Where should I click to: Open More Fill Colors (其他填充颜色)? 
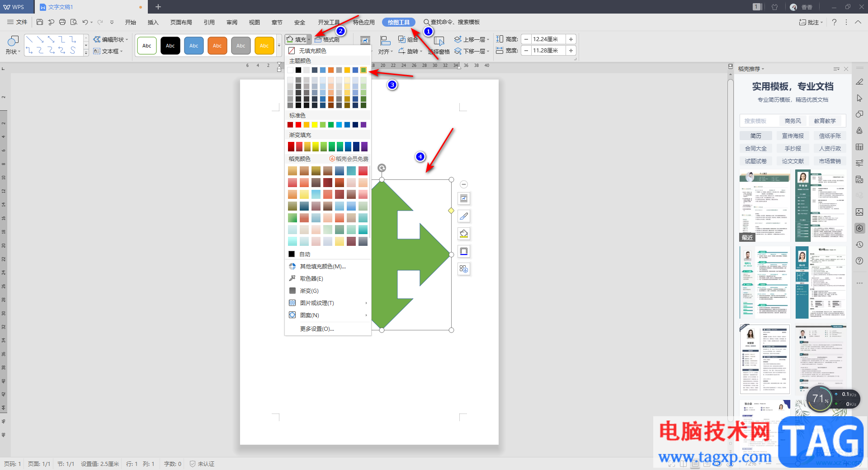328,266
